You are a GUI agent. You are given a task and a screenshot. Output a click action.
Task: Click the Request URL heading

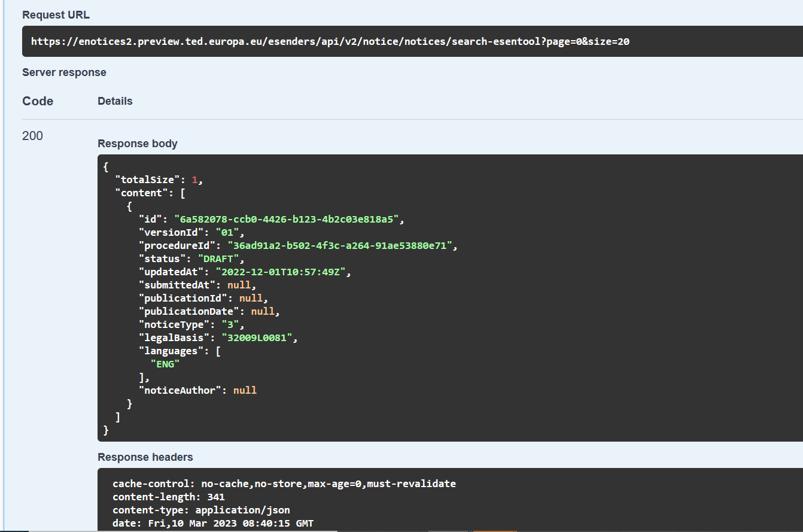pos(56,15)
